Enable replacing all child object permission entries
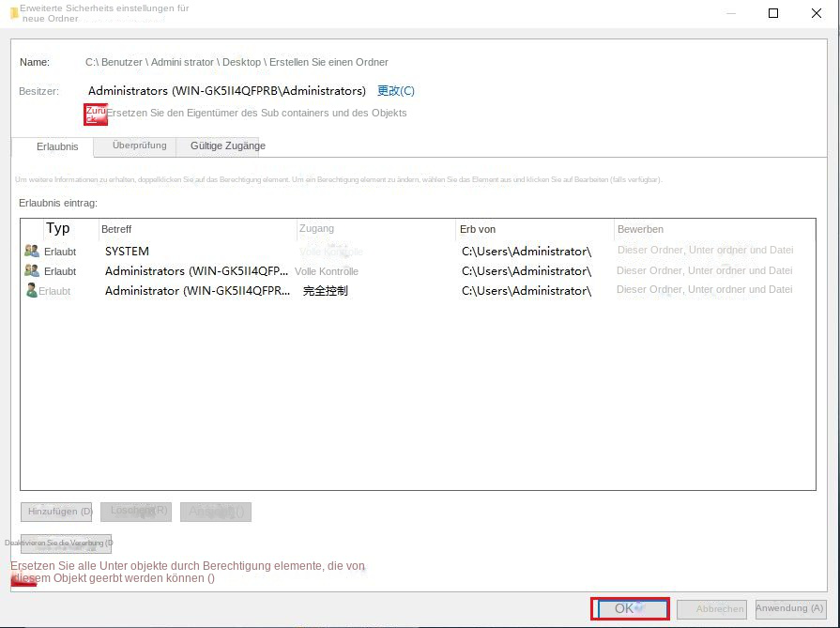Viewport: 840px width, 628px height. click(x=23, y=579)
